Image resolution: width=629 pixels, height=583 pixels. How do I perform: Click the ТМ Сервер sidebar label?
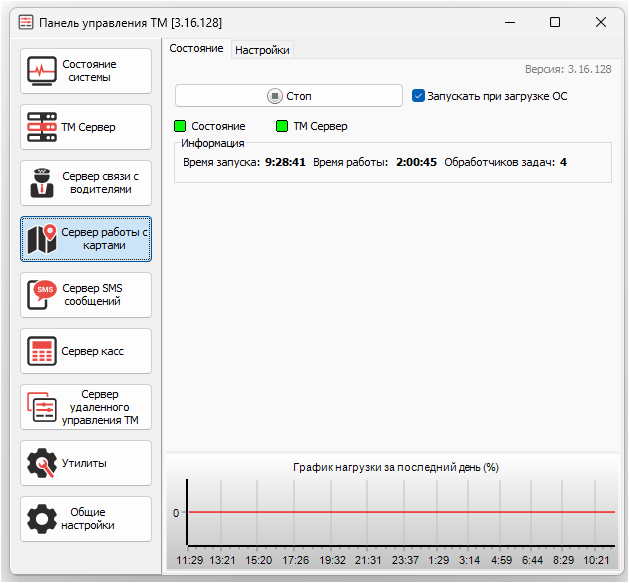click(88, 127)
